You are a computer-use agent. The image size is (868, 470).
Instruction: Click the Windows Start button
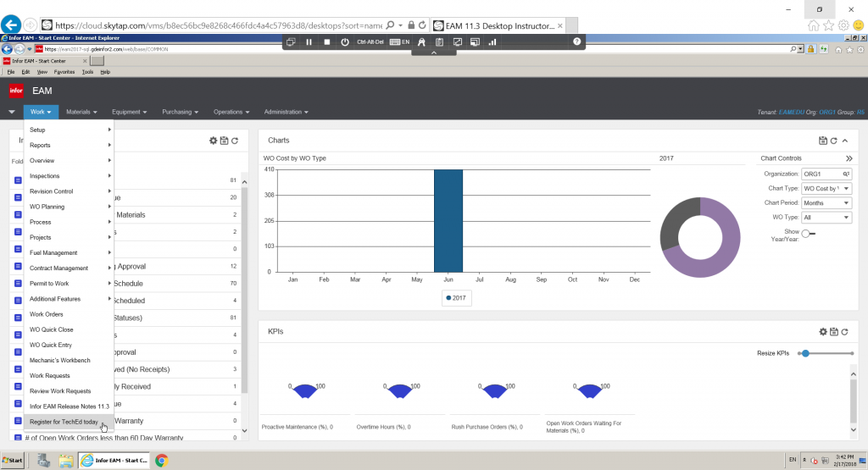coord(13,460)
